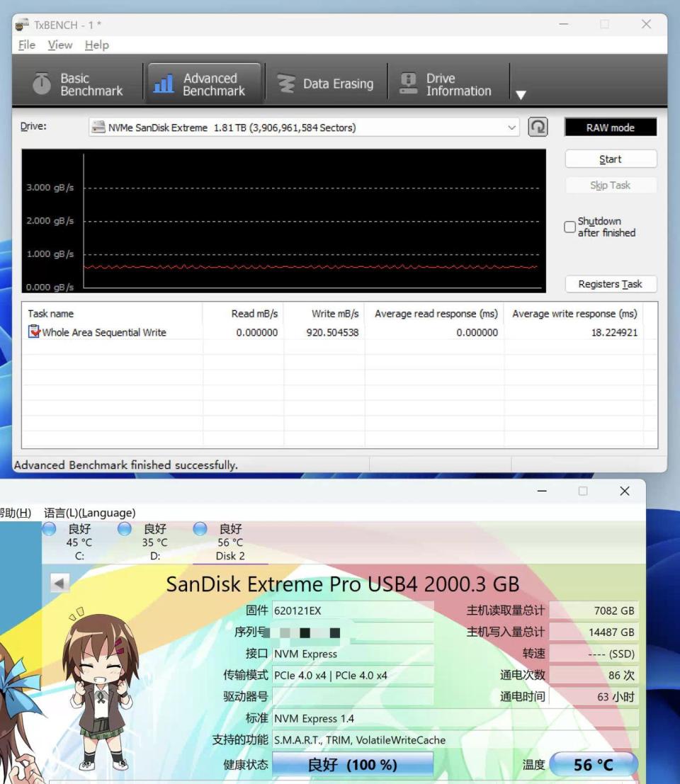Enable Shutdown after finished checkbox

(569, 227)
